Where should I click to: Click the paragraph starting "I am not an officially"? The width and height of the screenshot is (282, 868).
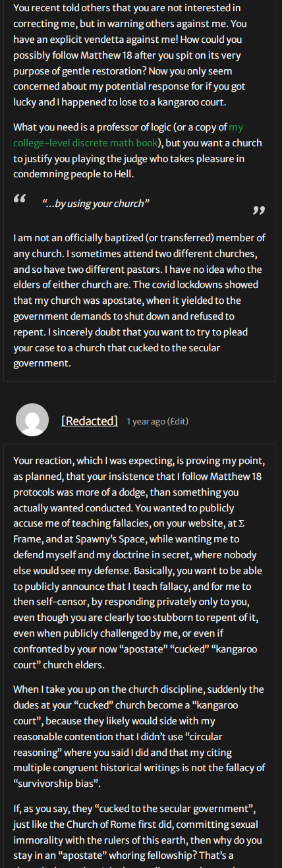[x=138, y=300]
